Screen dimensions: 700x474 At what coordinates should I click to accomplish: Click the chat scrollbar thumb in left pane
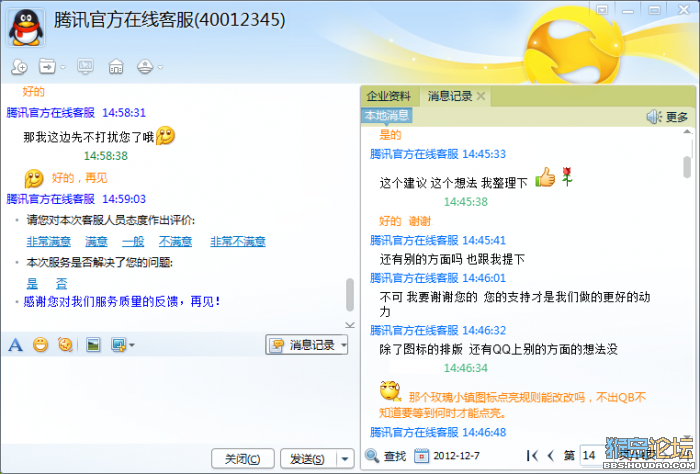point(350,295)
